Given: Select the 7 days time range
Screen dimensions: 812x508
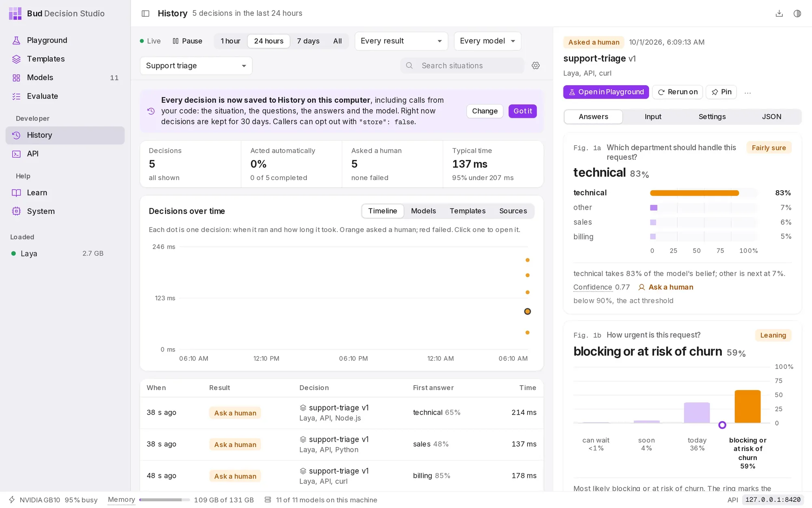Looking at the screenshot, I should tap(308, 41).
